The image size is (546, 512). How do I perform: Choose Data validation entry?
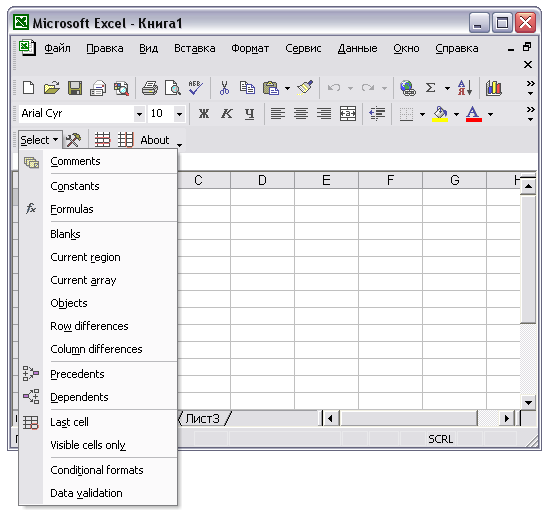point(99,493)
